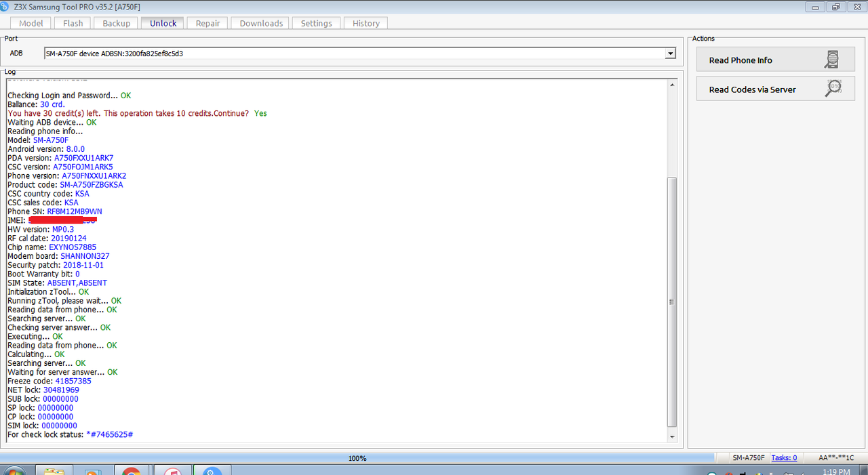Select the Unlock tab
This screenshot has width=868, height=475.
(x=163, y=23)
